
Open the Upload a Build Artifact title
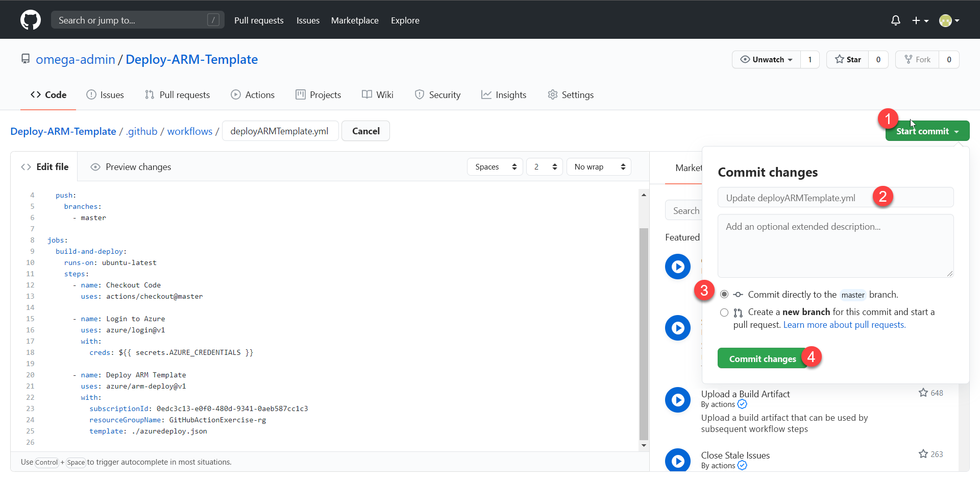pyautogui.click(x=745, y=394)
